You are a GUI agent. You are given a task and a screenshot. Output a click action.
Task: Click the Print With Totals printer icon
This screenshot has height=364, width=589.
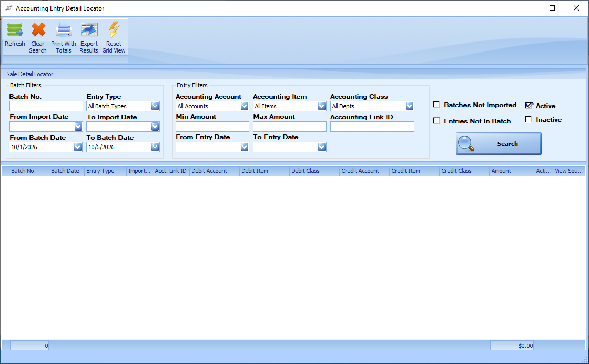pyautogui.click(x=64, y=30)
